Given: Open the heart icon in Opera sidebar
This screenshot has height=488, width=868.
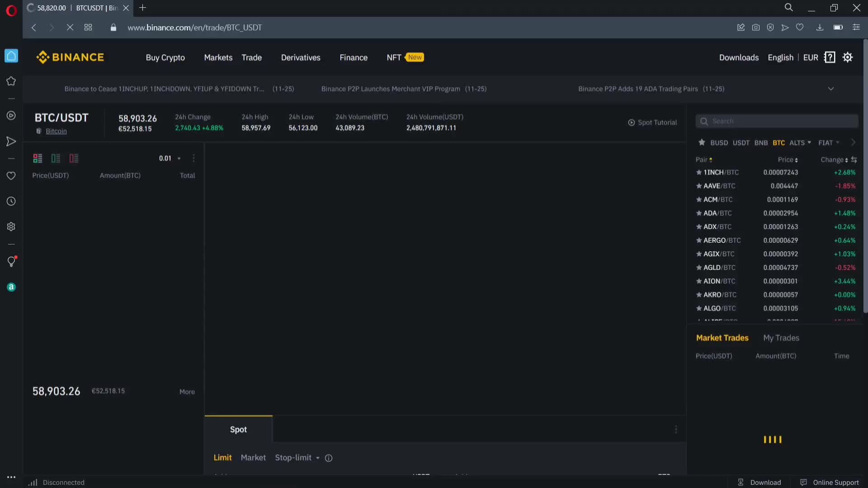Looking at the screenshot, I should pyautogui.click(x=11, y=176).
